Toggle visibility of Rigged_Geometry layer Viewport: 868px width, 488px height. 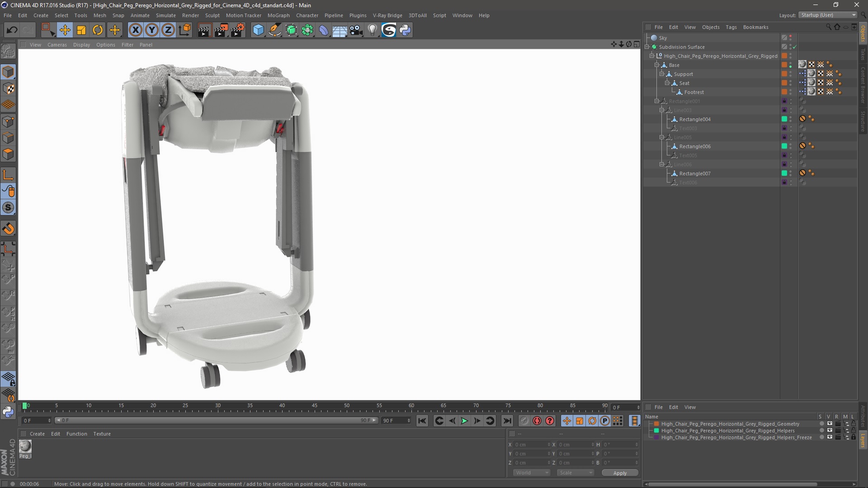(x=830, y=424)
